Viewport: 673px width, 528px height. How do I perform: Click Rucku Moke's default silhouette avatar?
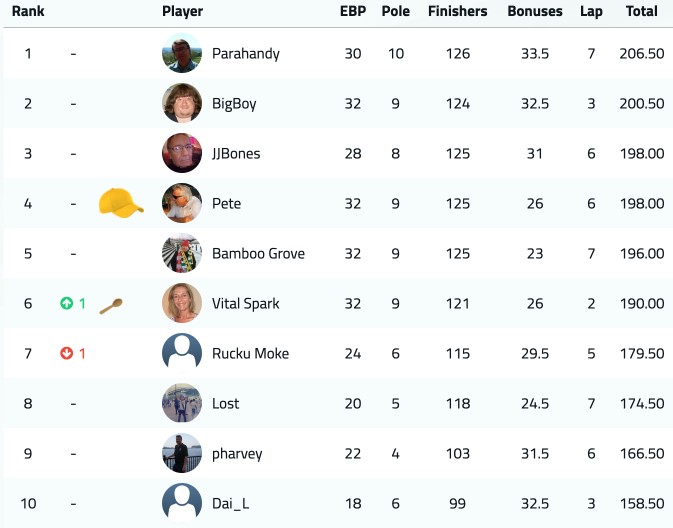click(x=182, y=353)
